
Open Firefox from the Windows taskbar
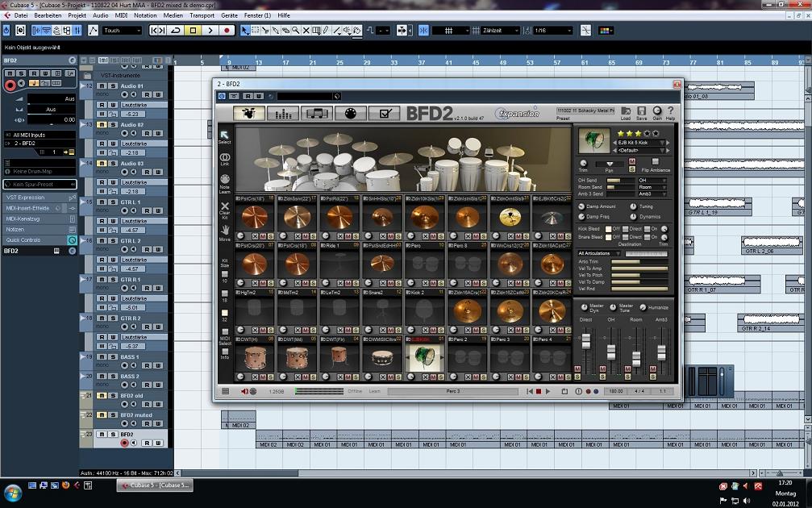coord(66,485)
